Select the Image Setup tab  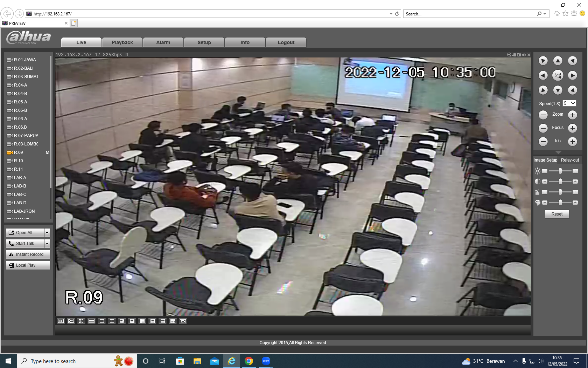(545, 160)
